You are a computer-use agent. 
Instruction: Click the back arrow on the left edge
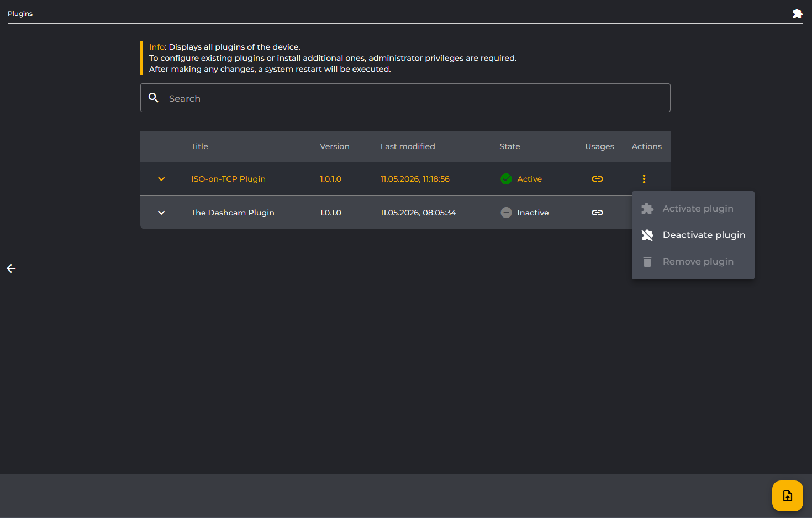point(11,268)
